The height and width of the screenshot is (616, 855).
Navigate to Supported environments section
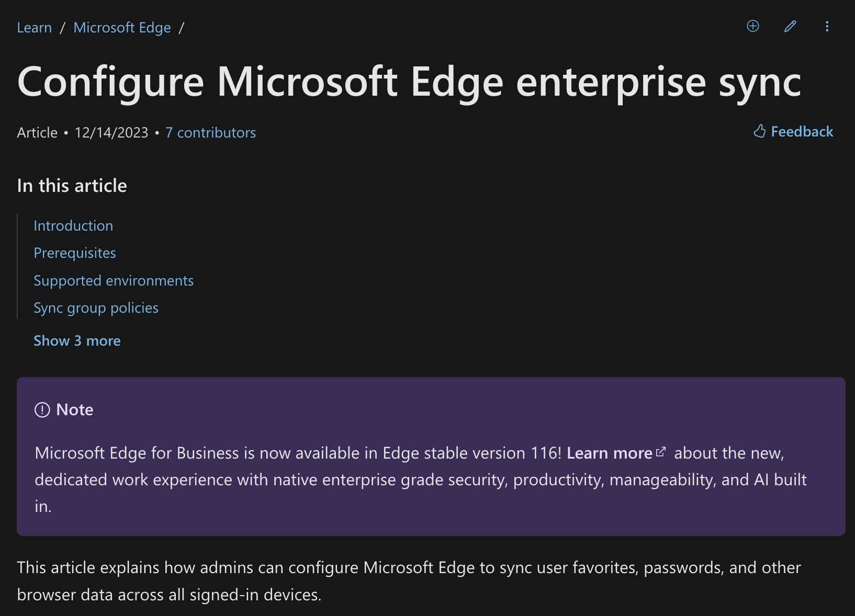(x=114, y=281)
